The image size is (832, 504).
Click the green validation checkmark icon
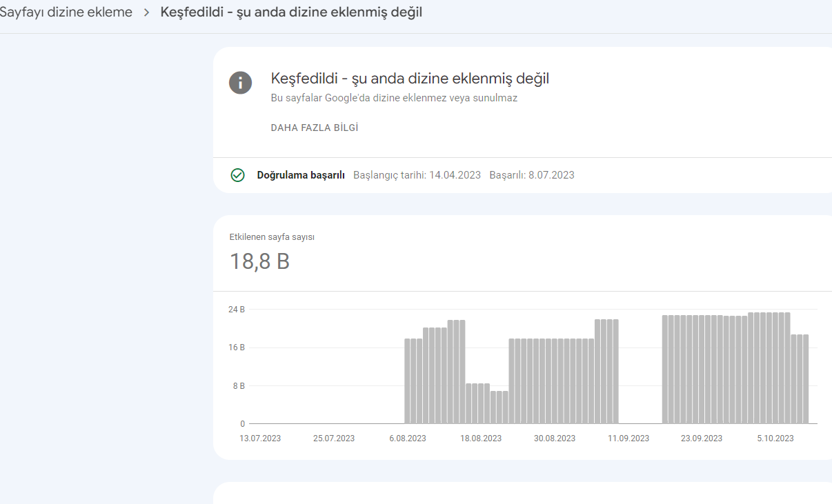pyautogui.click(x=237, y=175)
